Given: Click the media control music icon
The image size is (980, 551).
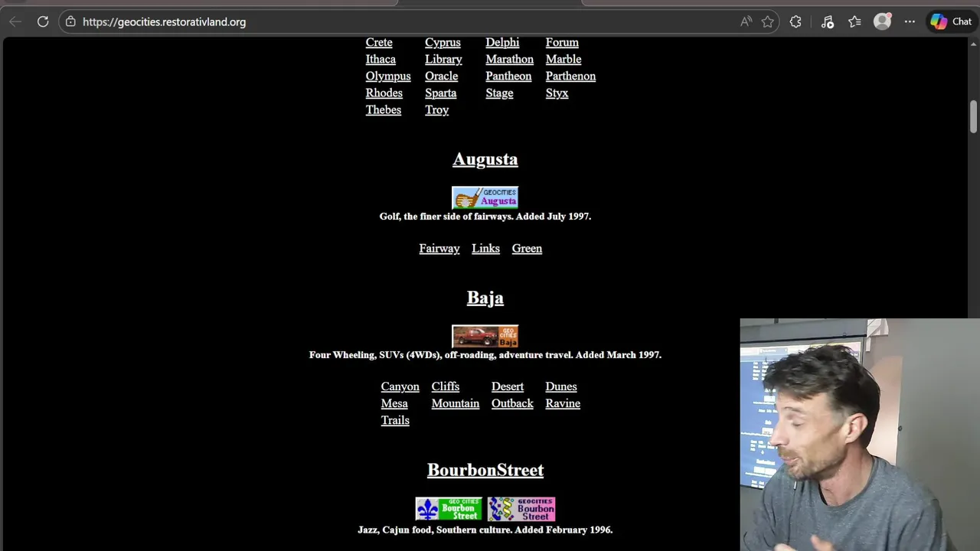Looking at the screenshot, I should coord(827,21).
